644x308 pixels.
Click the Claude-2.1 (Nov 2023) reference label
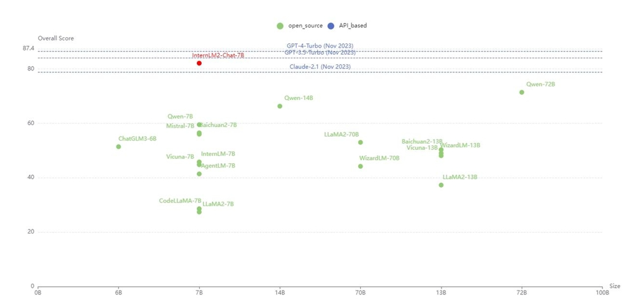tap(320, 67)
